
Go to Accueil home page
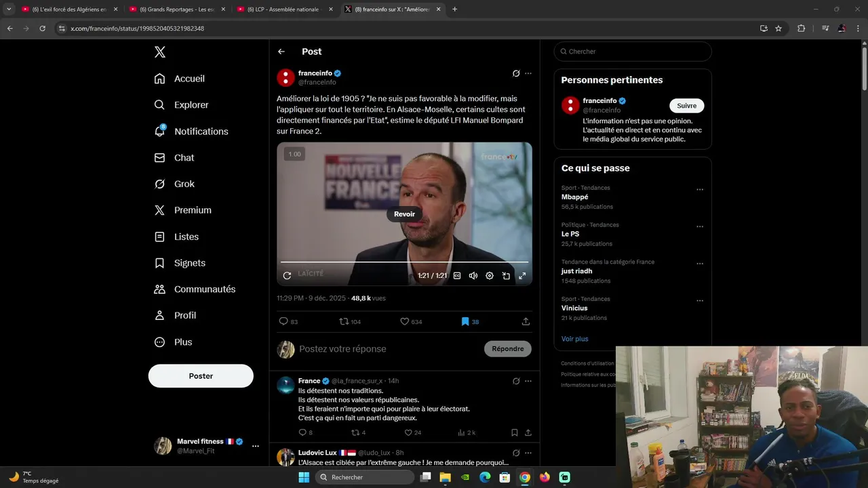pyautogui.click(x=180, y=79)
